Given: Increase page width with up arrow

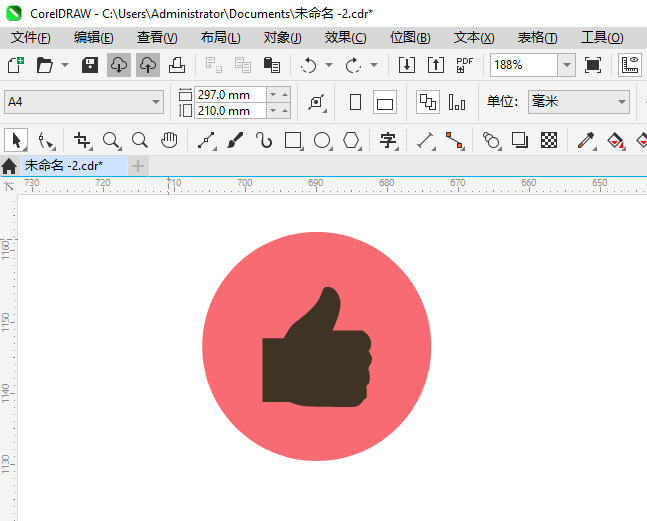Looking at the screenshot, I should 285,95.
